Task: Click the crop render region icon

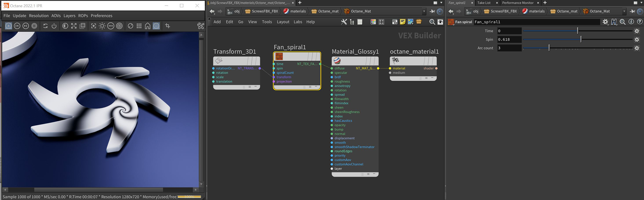Action: point(167,26)
